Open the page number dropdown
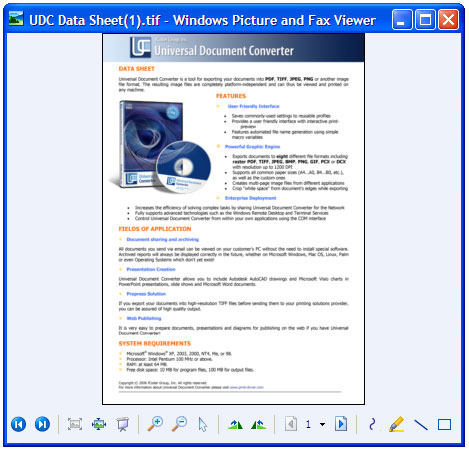469x449 pixels. click(x=322, y=424)
